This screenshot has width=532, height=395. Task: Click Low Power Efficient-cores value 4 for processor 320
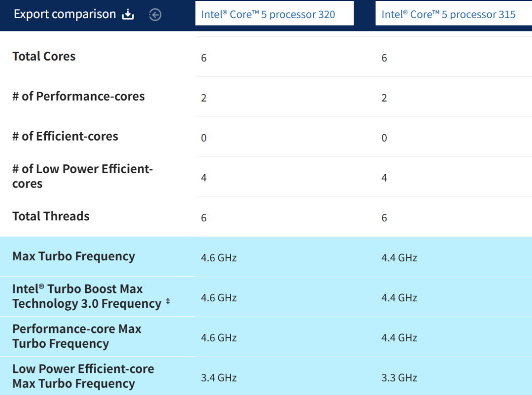point(203,178)
